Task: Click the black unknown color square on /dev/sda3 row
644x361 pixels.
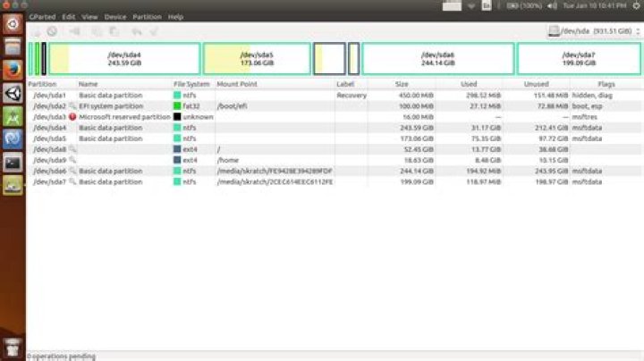Action: coord(177,117)
